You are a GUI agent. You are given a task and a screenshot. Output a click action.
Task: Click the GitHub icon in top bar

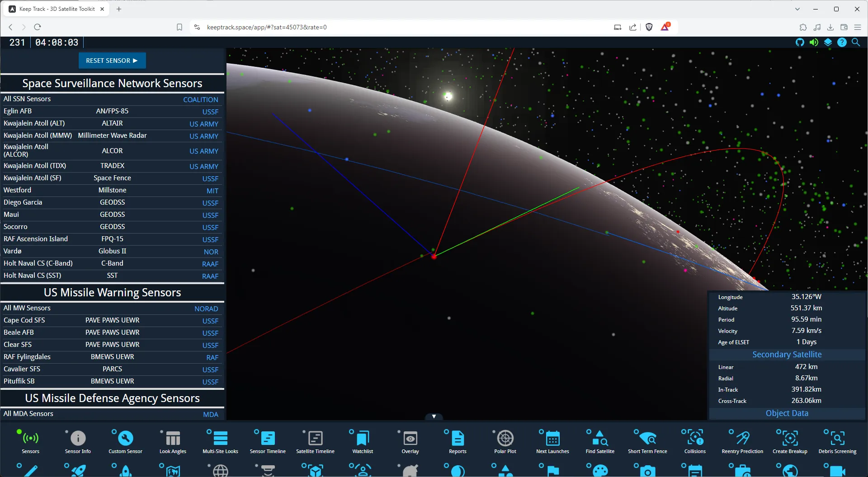(x=800, y=42)
